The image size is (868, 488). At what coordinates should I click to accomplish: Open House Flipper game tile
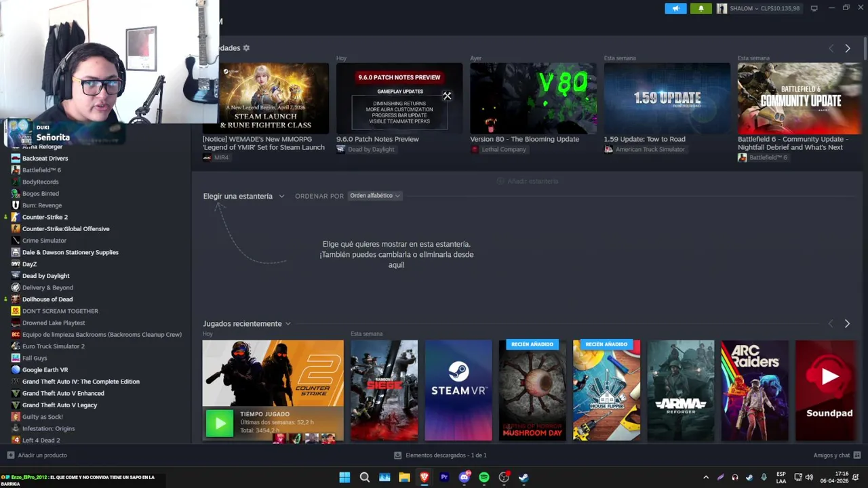606,390
